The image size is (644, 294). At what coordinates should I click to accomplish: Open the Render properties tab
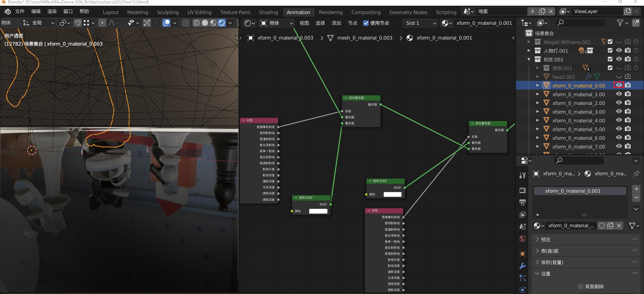(x=523, y=190)
